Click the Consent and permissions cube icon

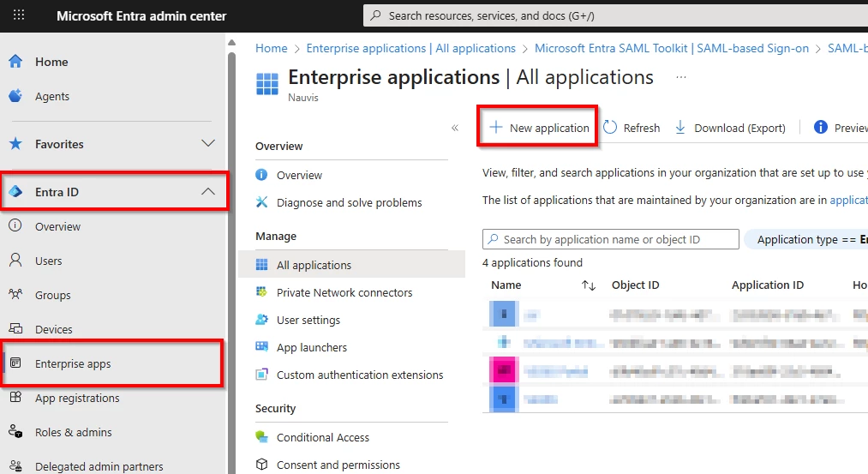coord(261,464)
